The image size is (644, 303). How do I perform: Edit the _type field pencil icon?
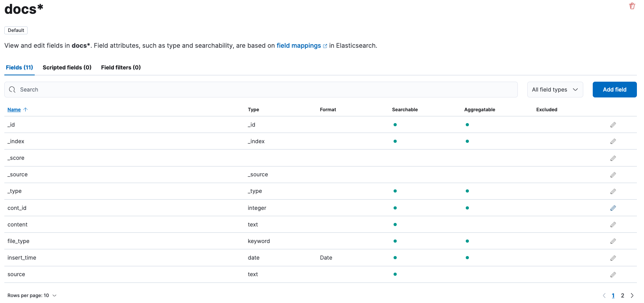613,191
